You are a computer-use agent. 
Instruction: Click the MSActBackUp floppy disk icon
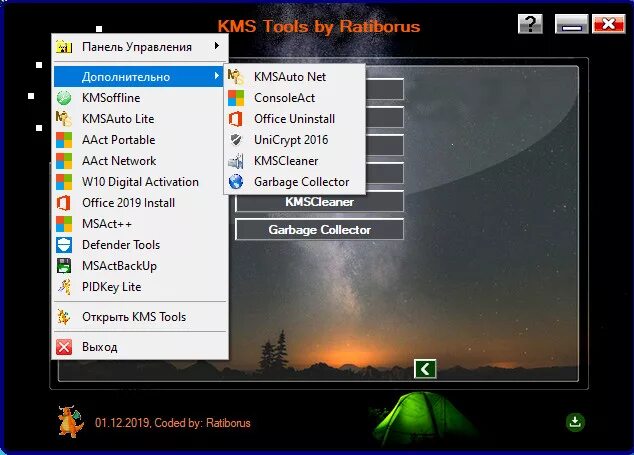pyautogui.click(x=64, y=266)
